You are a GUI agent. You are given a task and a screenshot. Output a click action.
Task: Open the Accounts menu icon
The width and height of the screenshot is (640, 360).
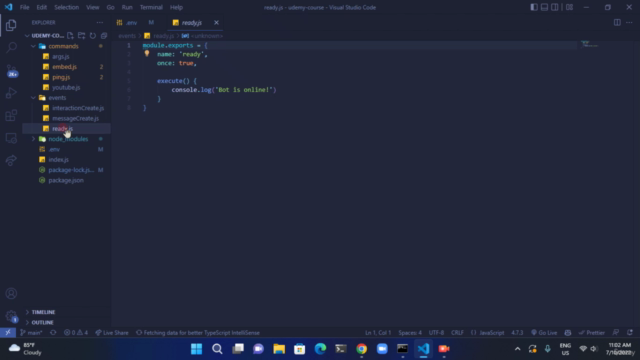click(11, 293)
